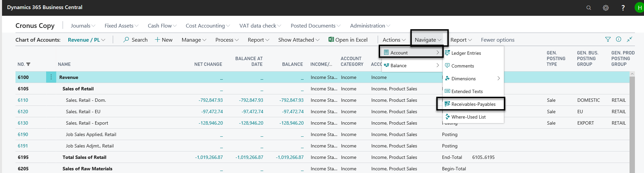Expand the Administration menu
This screenshot has height=173, width=644.
pos(370,26)
